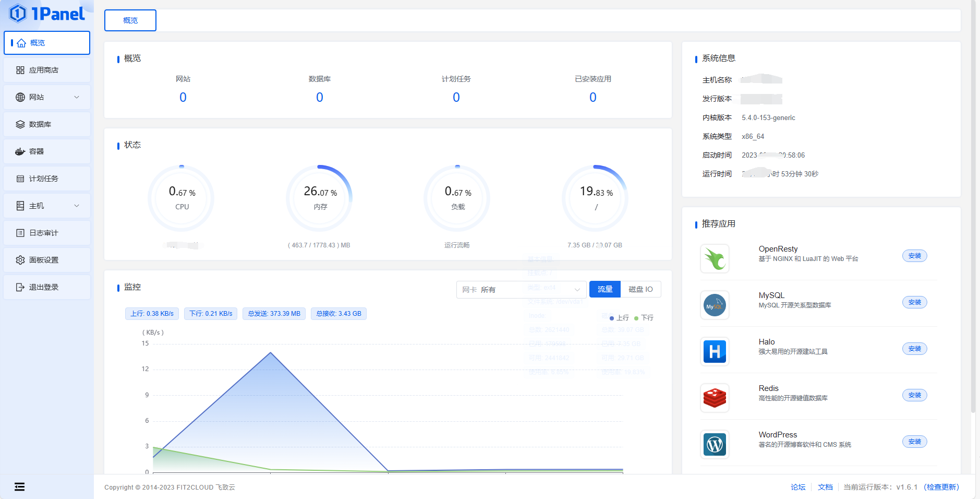Click the 内存 memory usage gauge
Screen dimensions: 980x499
pyautogui.click(x=320, y=198)
